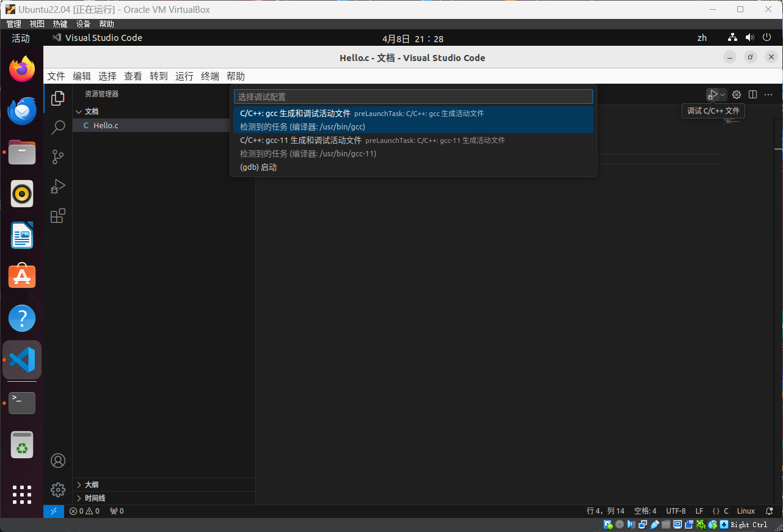Open the Search view

click(x=58, y=127)
